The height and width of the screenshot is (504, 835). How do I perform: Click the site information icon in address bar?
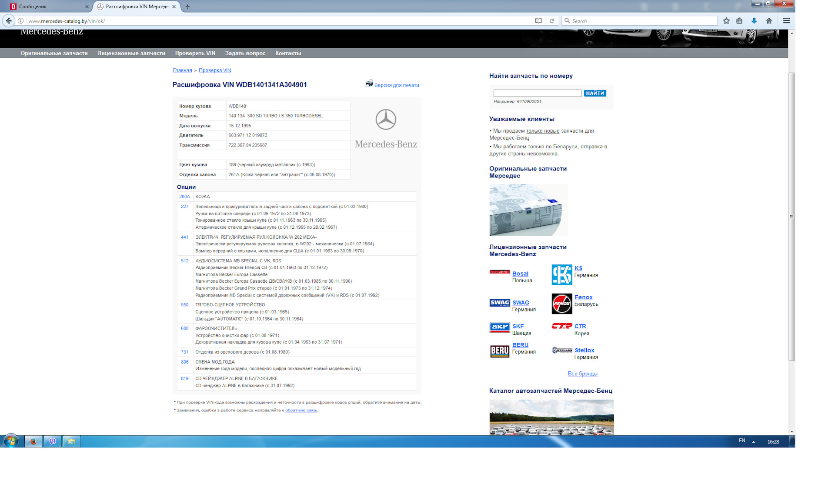pos(20,21)
